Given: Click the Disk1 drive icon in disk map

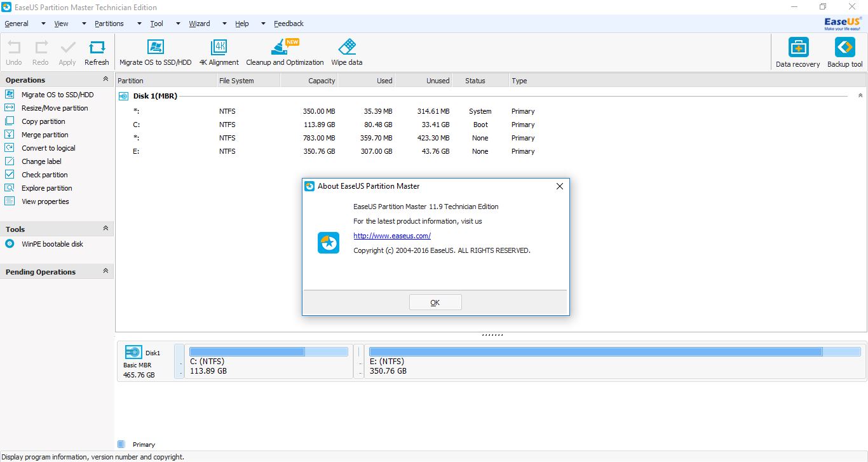Looking at the screenshot, I should click(133, 352).
